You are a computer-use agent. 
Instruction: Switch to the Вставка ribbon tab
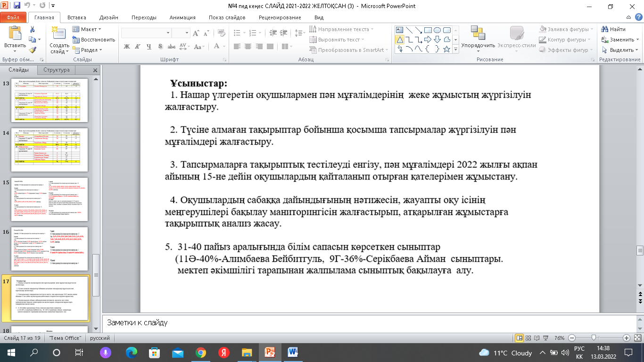[x=76, y=17]
